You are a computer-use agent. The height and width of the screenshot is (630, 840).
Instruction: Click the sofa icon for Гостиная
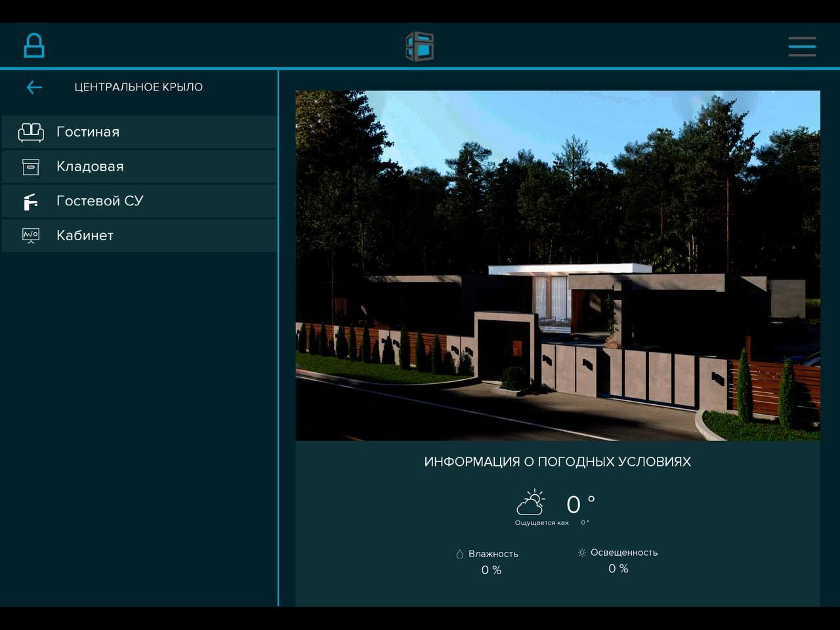31,132
